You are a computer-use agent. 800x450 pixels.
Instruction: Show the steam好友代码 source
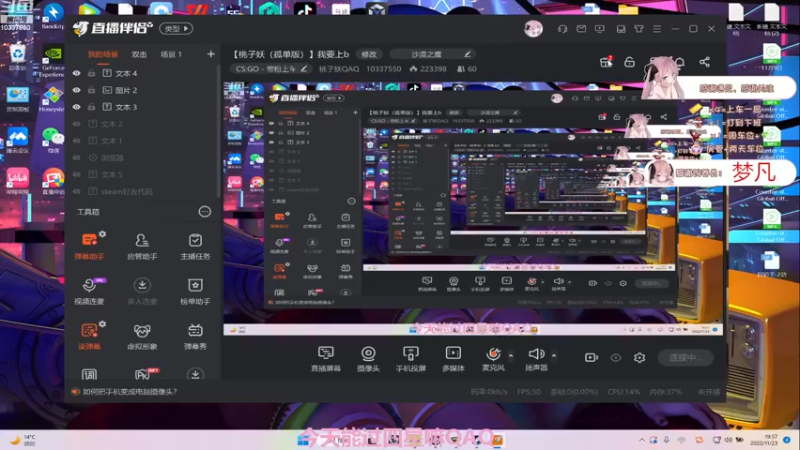tap(77, 191)
